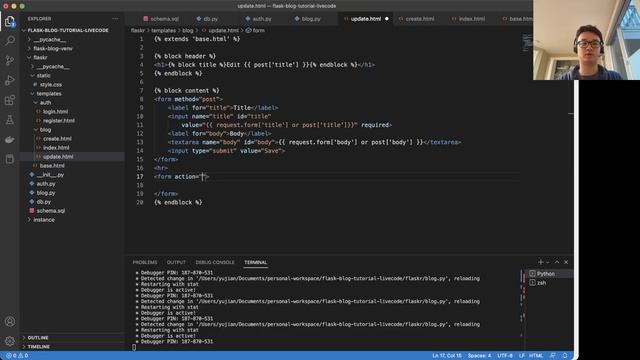Click the notifications bell in status bar

pos(565,356)
